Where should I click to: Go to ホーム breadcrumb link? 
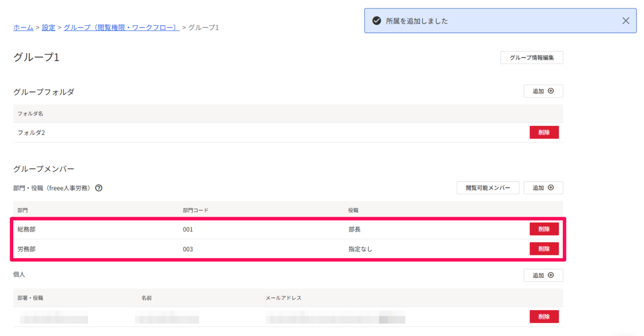coord(23,28)
